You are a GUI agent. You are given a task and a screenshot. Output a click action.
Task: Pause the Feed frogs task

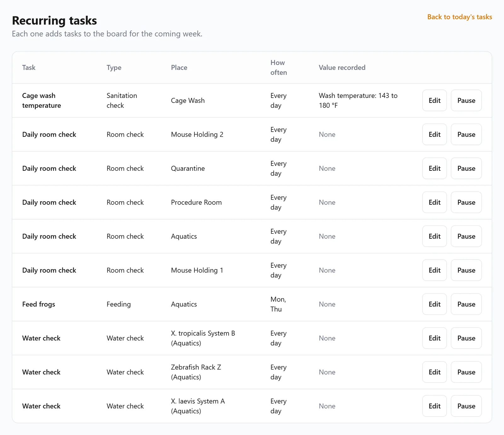(466, 304)
